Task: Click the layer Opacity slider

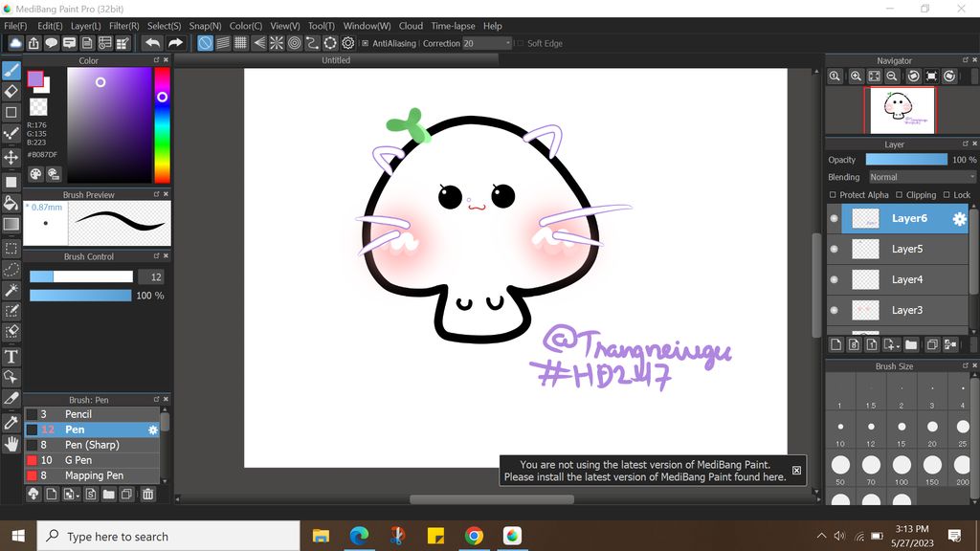Action: coord(906,160)
